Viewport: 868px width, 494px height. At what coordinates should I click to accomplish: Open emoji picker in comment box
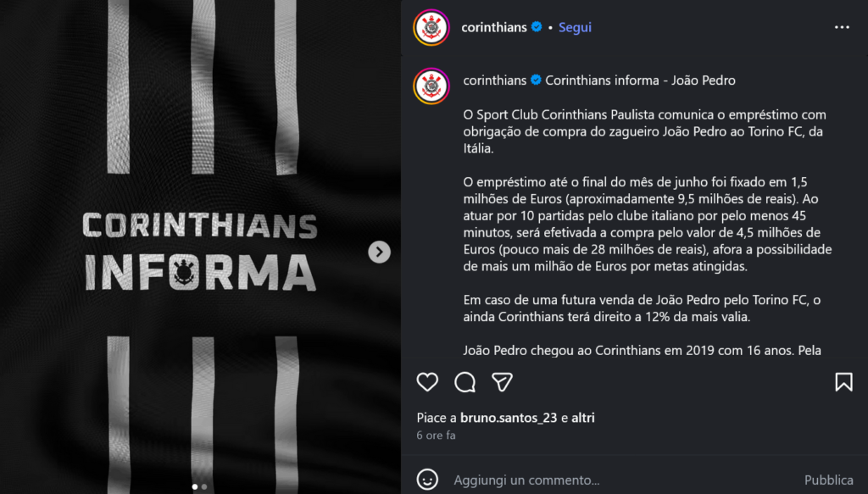pyautogui.click(x=428, y=480)
